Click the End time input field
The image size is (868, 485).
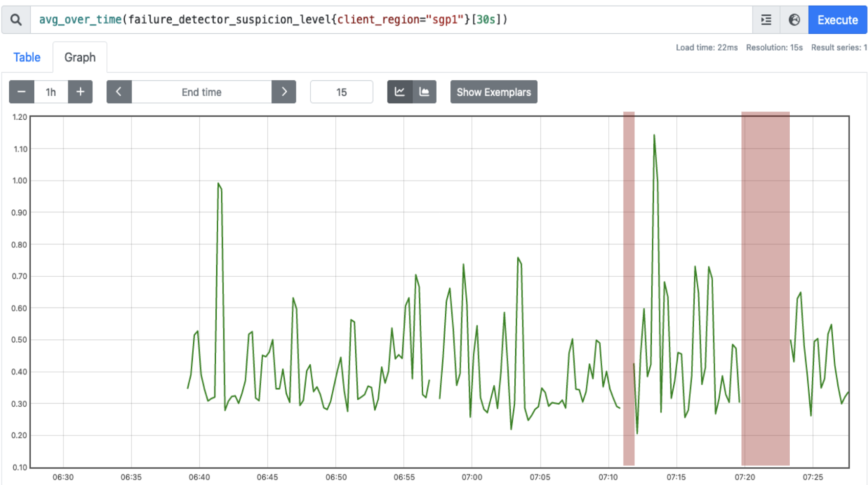tap(201, 92)
